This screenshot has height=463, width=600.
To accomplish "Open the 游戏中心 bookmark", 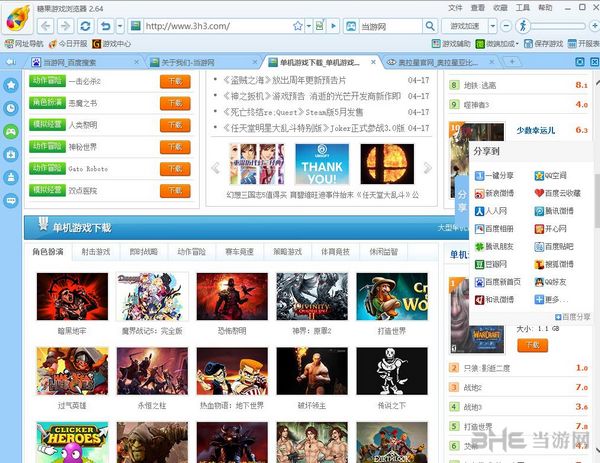I will [x=112, y=44].
